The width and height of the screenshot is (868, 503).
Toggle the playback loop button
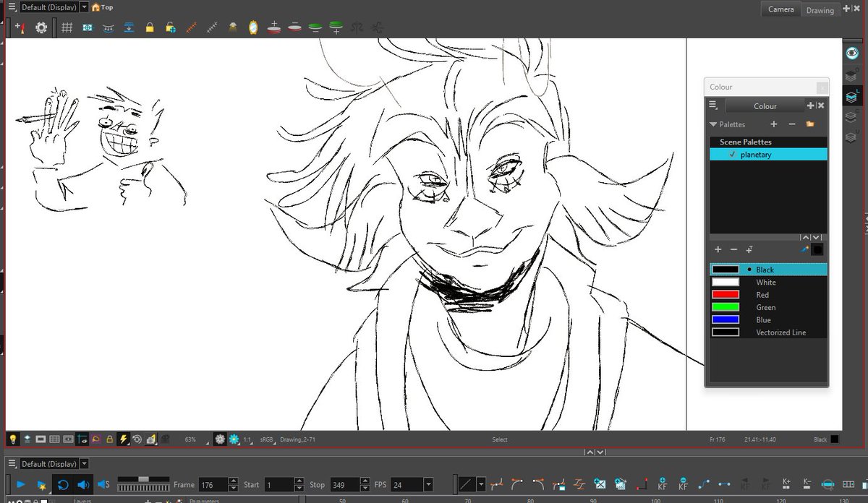pyautogui.click(x=62, y=484)
